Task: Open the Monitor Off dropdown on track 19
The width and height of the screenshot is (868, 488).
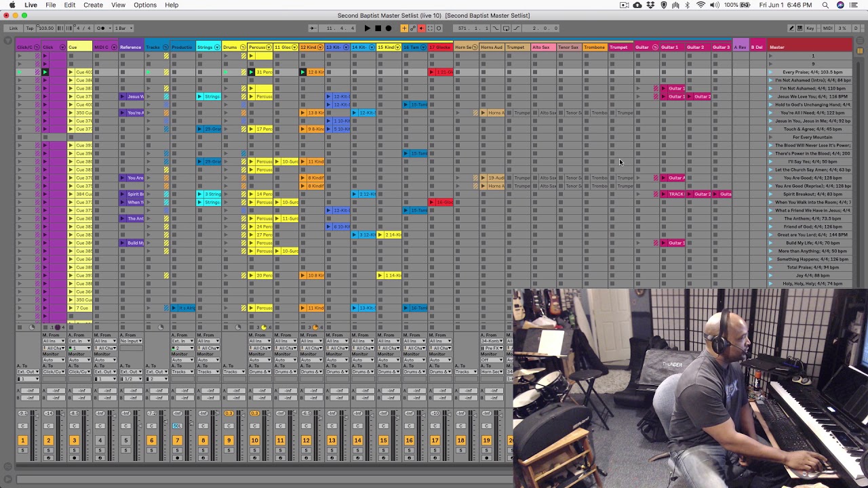Action: tap(492, 360)
